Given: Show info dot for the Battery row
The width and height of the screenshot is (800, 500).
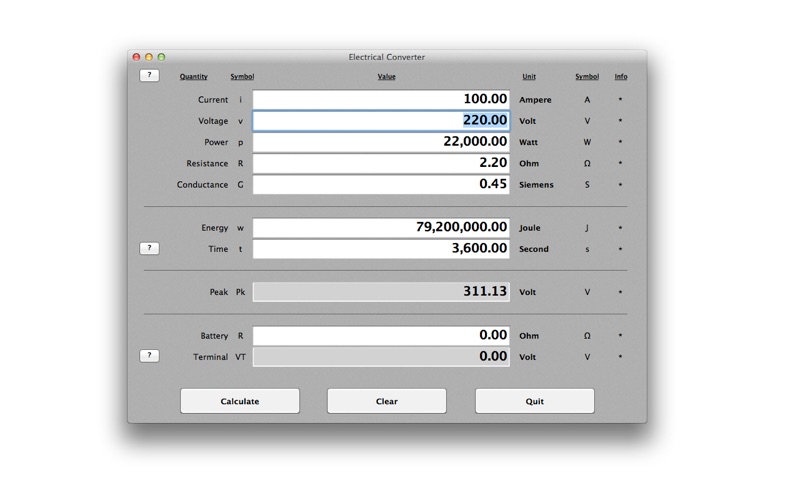Looking at the screenshot, I should pyautogui.click(x=620, y=335).
